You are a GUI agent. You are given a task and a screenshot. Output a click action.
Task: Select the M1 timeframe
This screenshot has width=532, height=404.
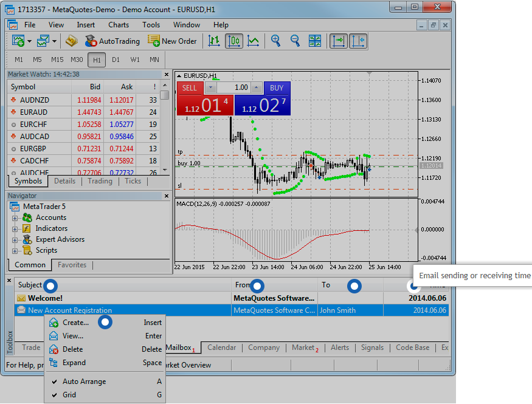pyautogui.click(x=19, y=60)
